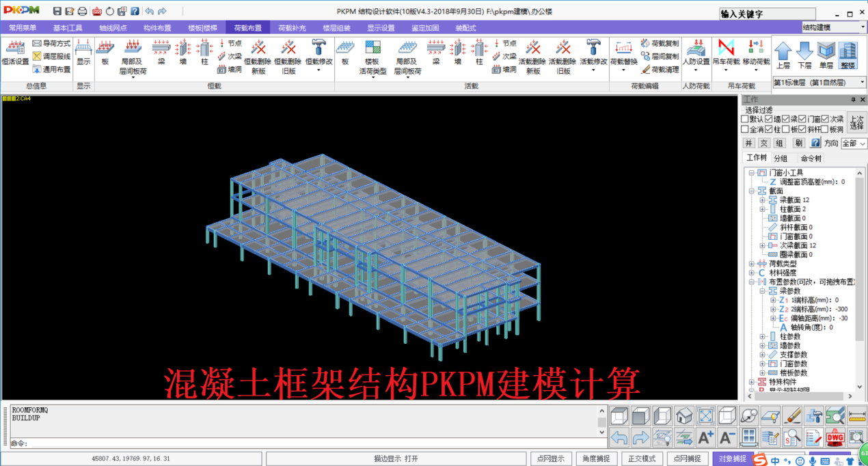Toggle the 板洞 filter checkbox
Viewport: 868px width, 466px height.
pyautogui.click(x=825, y=129)
